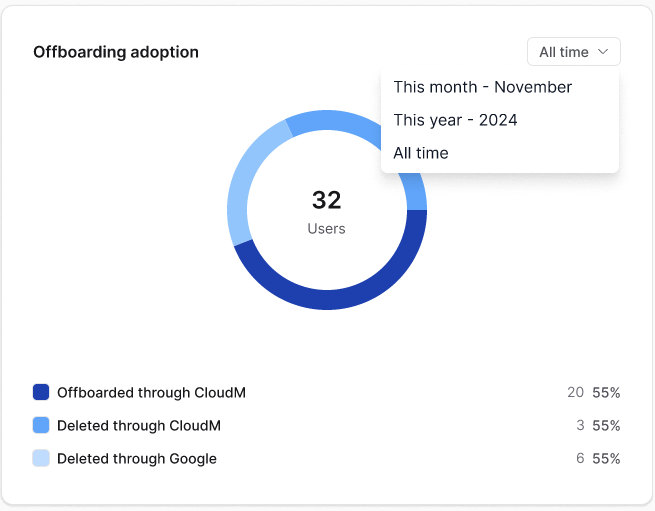The width and height of the screenshot is (655, 511).
Task: Choose This year - 2024 option
Action: [x=455, y=120]
